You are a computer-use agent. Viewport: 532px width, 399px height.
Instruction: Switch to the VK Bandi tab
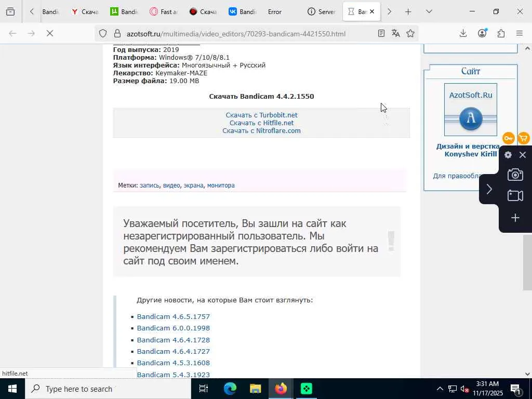pyautogui.click(x=242, y=11)
